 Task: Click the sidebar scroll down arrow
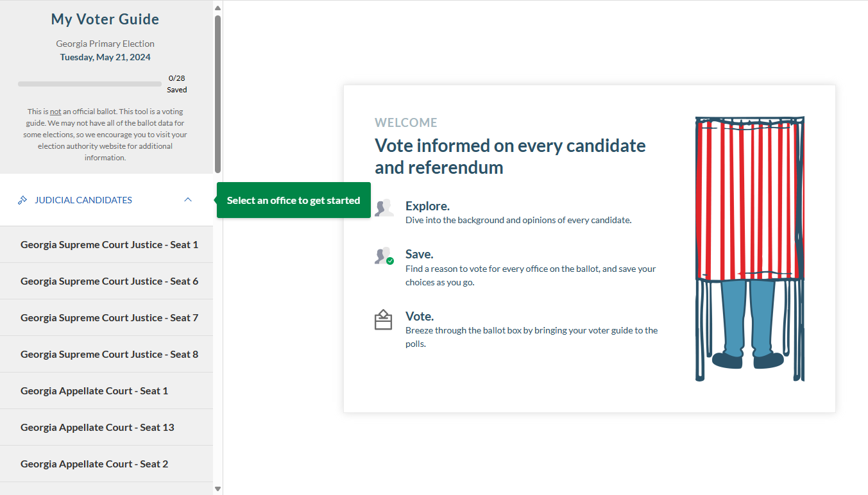[x=217, y=489]
